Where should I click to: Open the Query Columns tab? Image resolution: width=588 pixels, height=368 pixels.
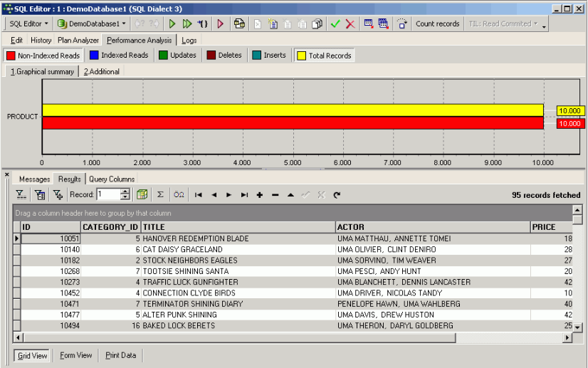112,179
